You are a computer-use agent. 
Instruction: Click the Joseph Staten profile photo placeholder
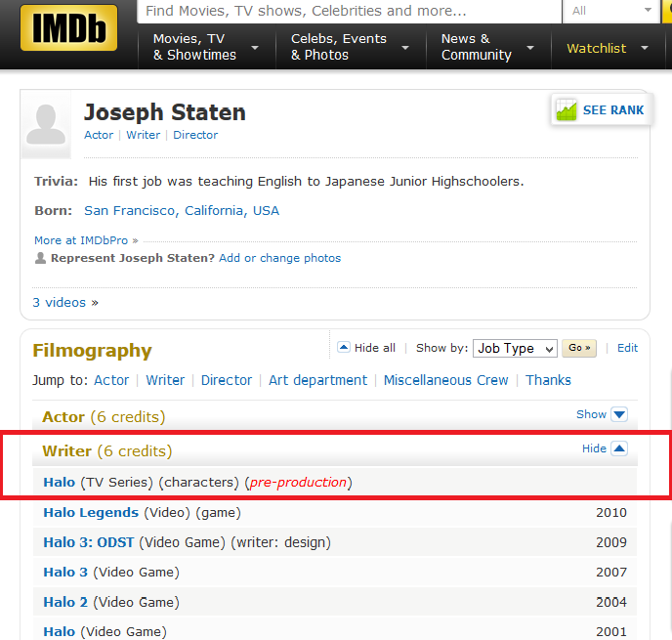[x=46, y=125]
